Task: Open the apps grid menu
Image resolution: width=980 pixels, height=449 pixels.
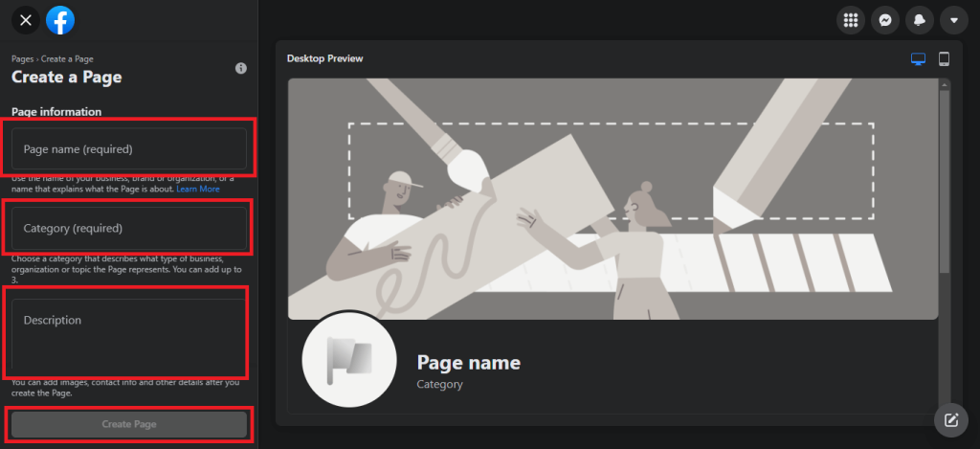Action: click(850, 20)
